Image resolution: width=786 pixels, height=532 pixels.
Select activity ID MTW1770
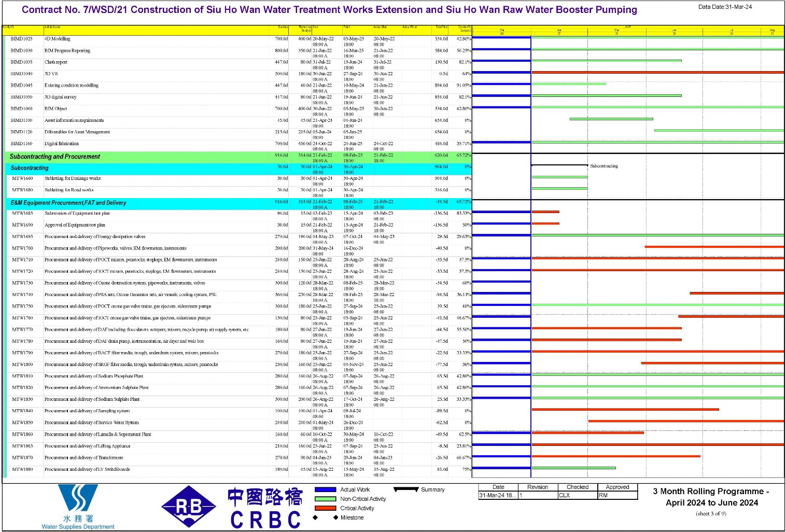point(22,330)
